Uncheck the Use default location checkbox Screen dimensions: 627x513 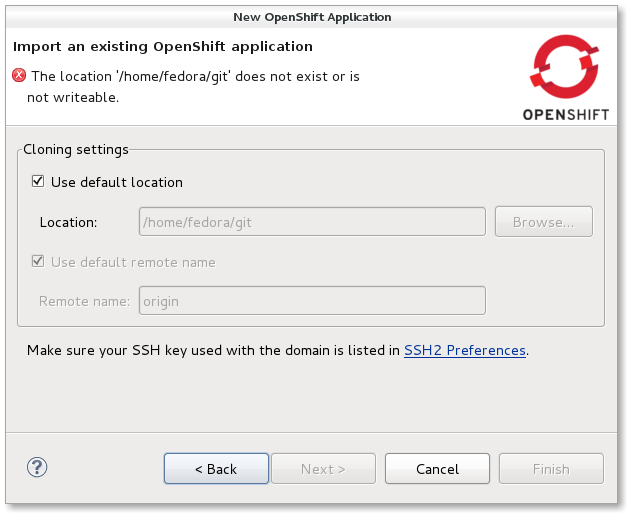[39, 182]
